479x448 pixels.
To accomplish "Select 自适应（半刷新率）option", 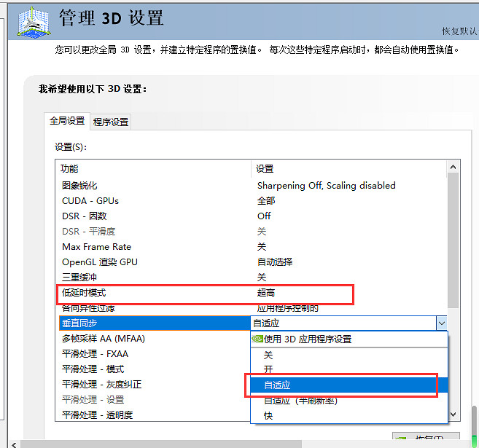I will tap(349, 401).
